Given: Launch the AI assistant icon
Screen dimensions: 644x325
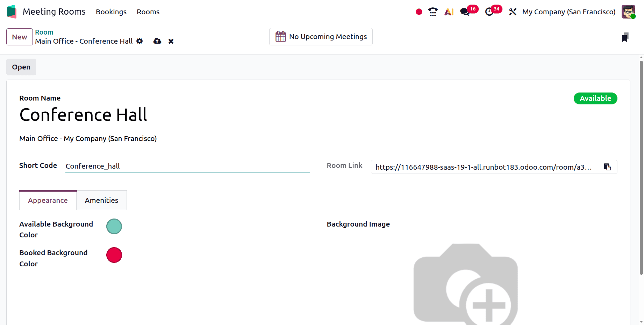Looking at the screenshot, I should click(x=449, y=12).
